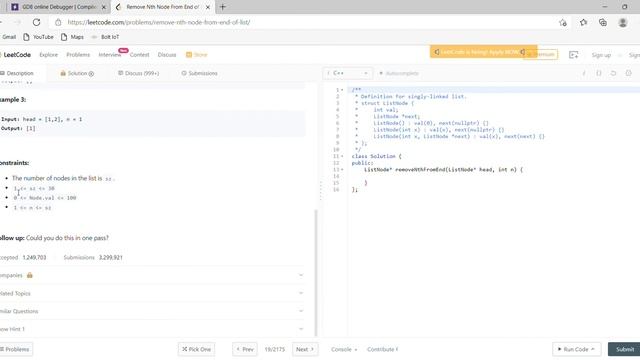Image resolution: width=640 pixels, height=360 pixels.
Task: Expand the Similar Questions section
Action: (152, 311)
